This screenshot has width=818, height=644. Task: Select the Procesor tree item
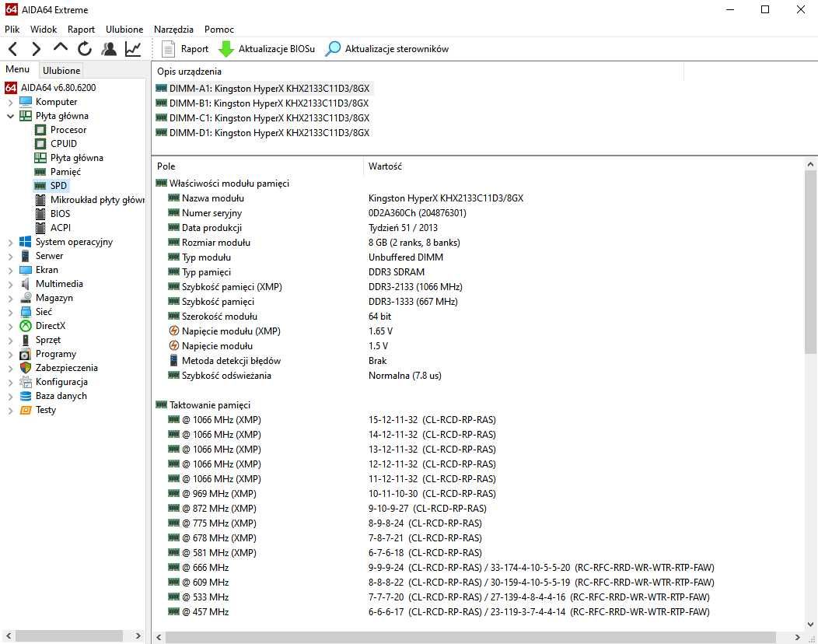(x=68, y=129)
